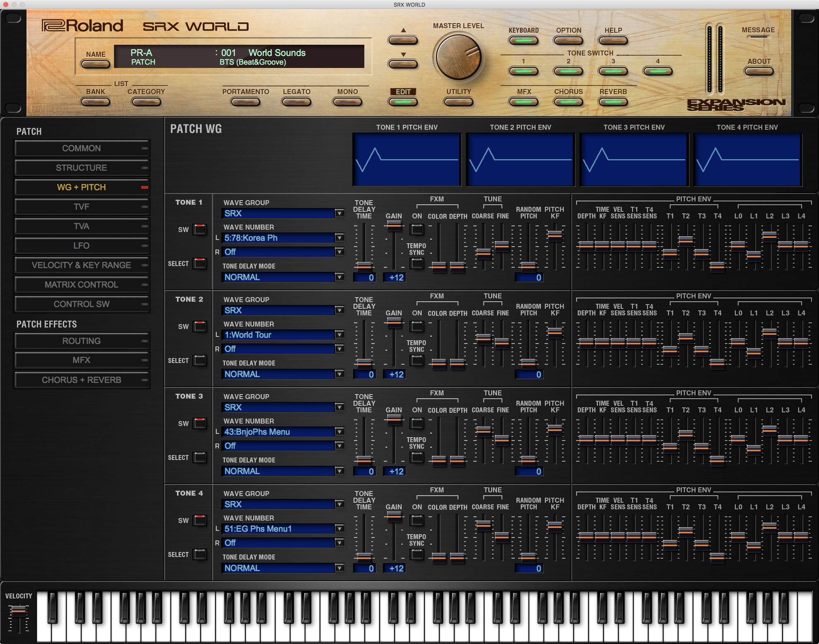
Task: Enable LEGATO mode
Action: click(x=297, y=101)
